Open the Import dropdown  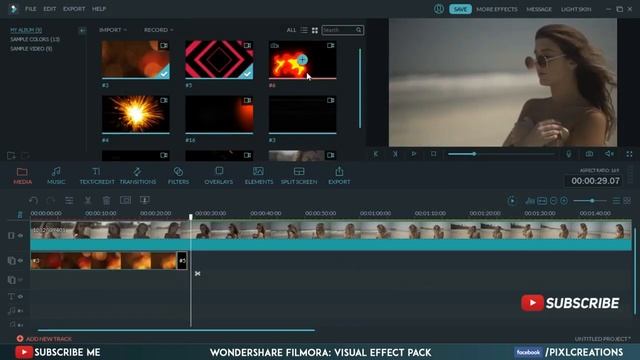click(113, 30)
